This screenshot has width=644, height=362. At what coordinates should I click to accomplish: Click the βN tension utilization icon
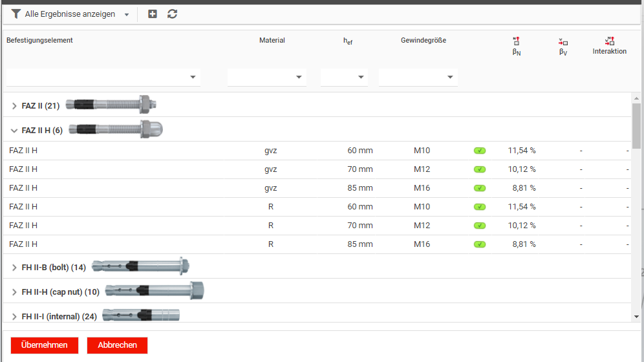(x=516, y=41)
